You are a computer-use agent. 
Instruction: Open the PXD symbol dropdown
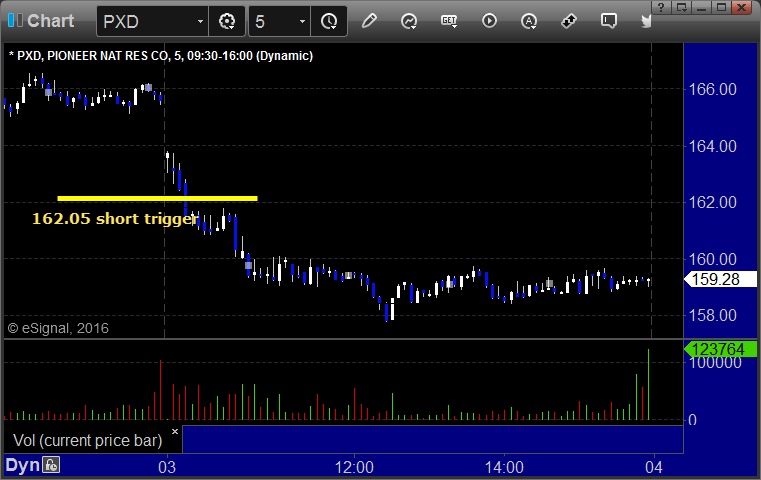tap(200, 22)
